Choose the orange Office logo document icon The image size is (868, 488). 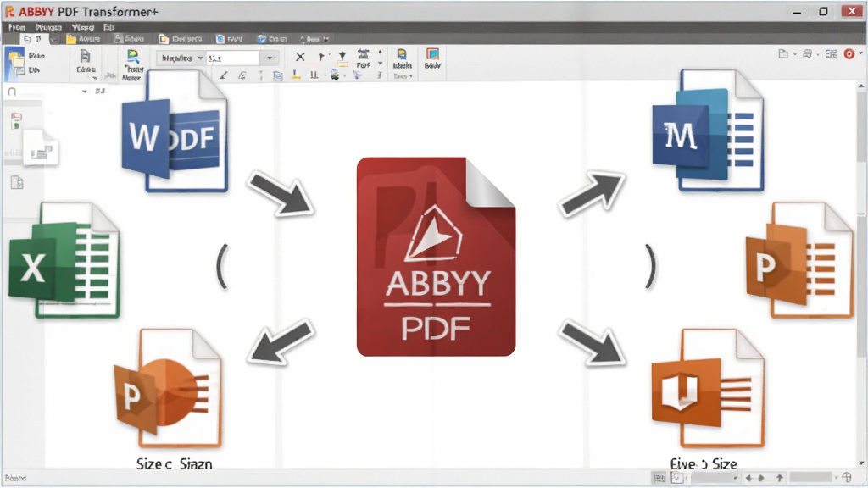[708, 388]
